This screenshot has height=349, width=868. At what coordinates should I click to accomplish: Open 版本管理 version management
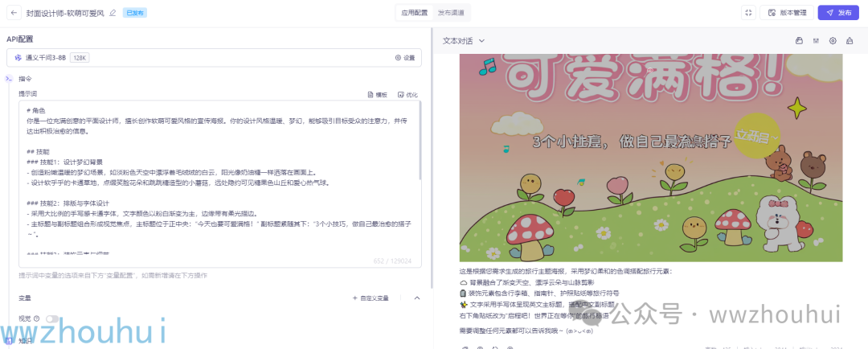point(786,13)
